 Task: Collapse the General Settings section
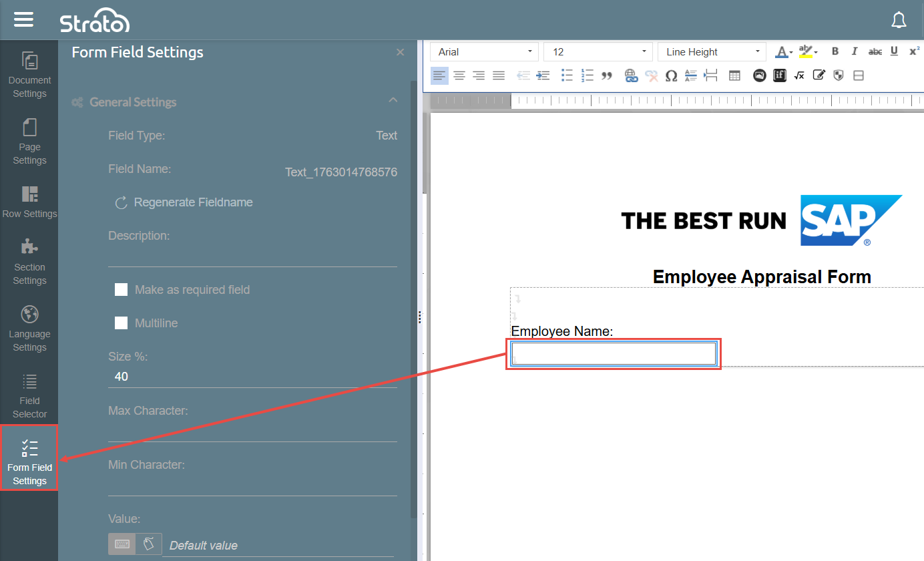[x=393, y=101]
